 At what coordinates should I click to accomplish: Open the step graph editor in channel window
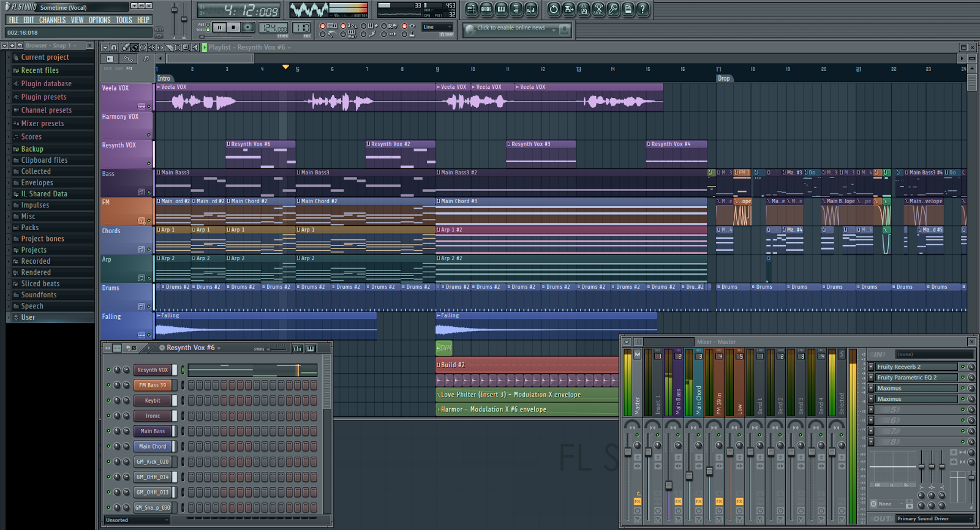298,348
